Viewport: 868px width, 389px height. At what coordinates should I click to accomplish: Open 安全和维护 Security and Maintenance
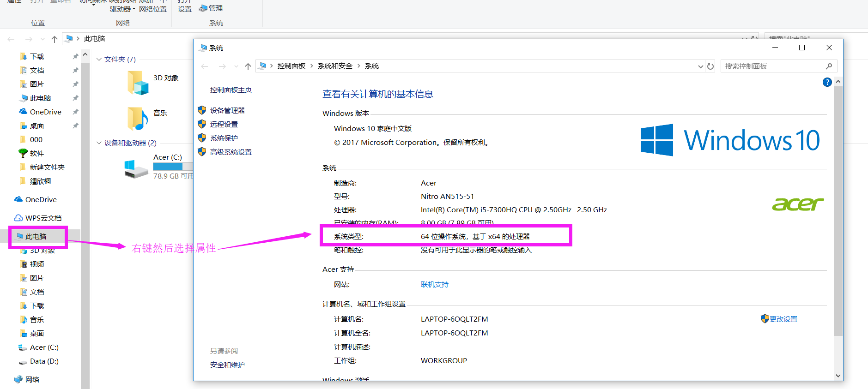click(x=227, y=365)
